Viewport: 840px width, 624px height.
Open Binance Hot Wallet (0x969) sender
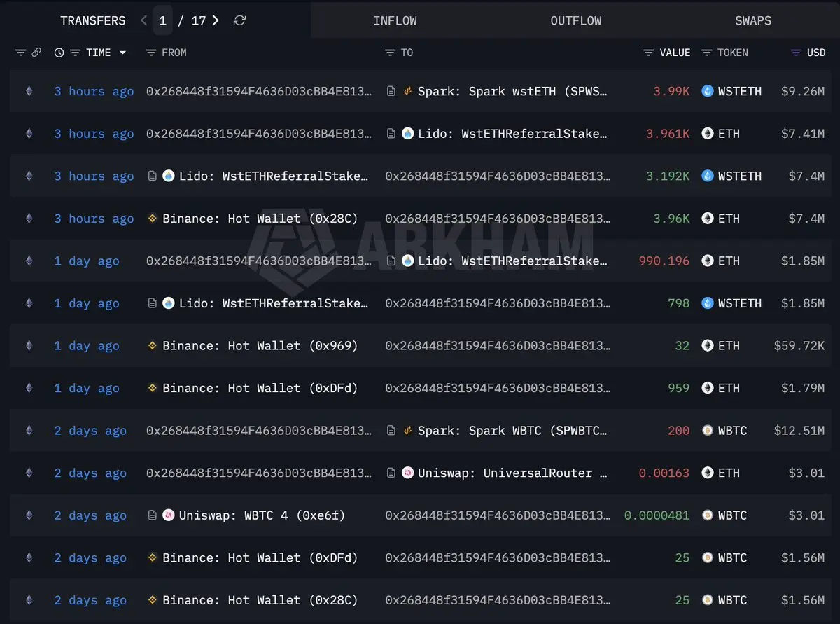coord(260,345)
